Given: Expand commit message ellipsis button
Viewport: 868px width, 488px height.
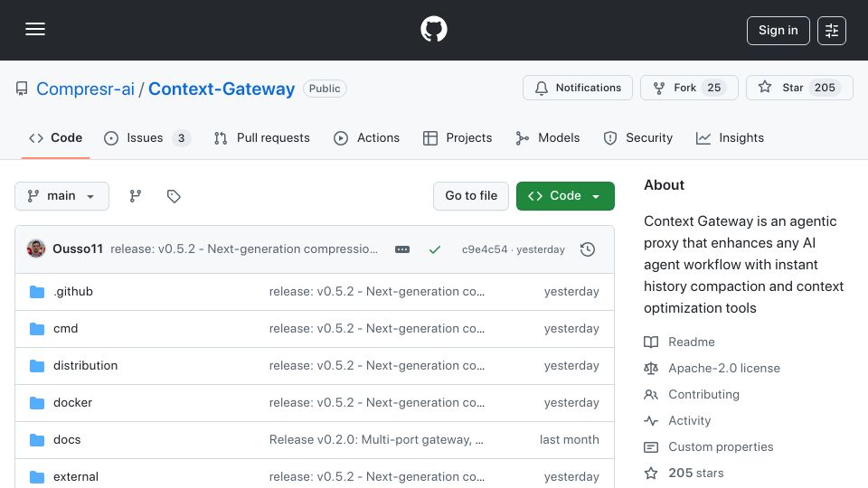Looking at the screenshot, I should [x=402, y=249].
